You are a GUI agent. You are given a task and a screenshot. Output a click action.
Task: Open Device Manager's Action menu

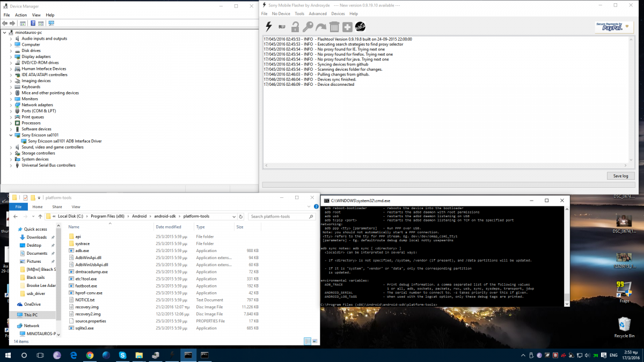click(21, 15)
